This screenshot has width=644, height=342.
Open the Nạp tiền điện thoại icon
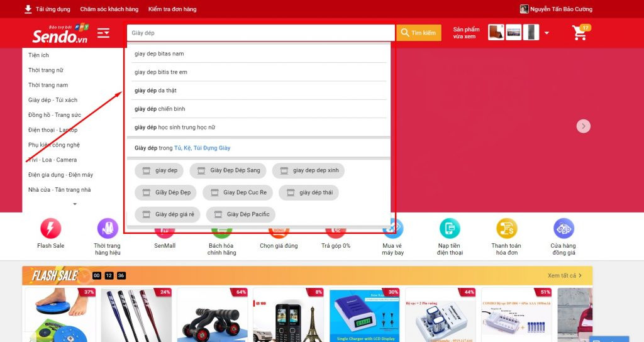[450, 228]
